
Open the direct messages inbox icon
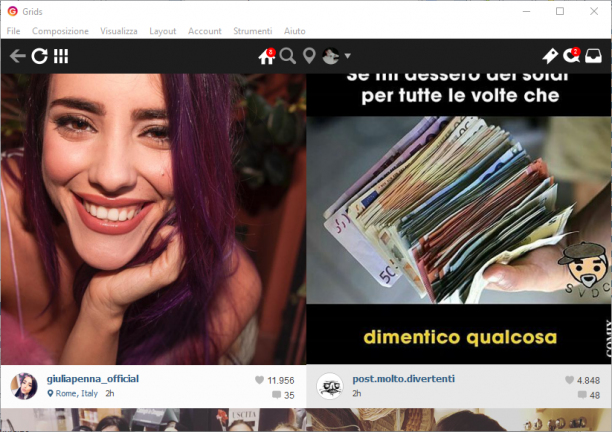pyautogui.click(x=593, y=56)
